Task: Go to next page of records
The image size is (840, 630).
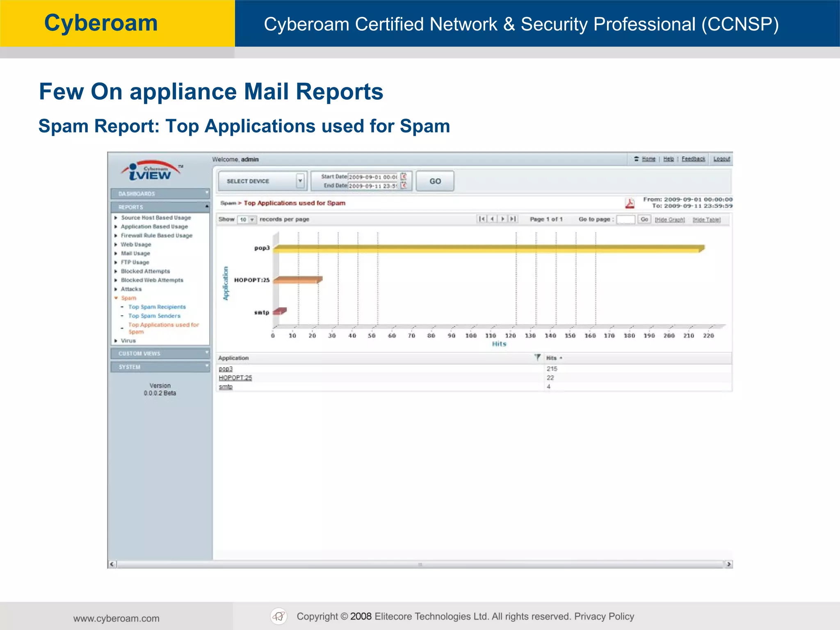Action: pyautogui.click(x=503, y=219)
